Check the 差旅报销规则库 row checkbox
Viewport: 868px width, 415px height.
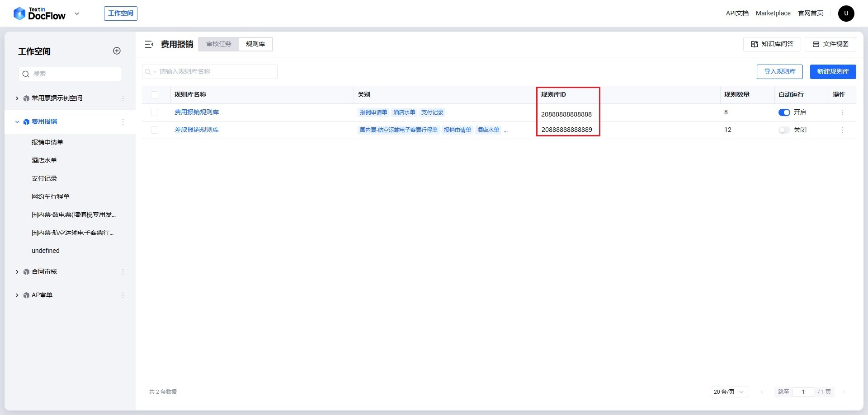pos(155,130)
